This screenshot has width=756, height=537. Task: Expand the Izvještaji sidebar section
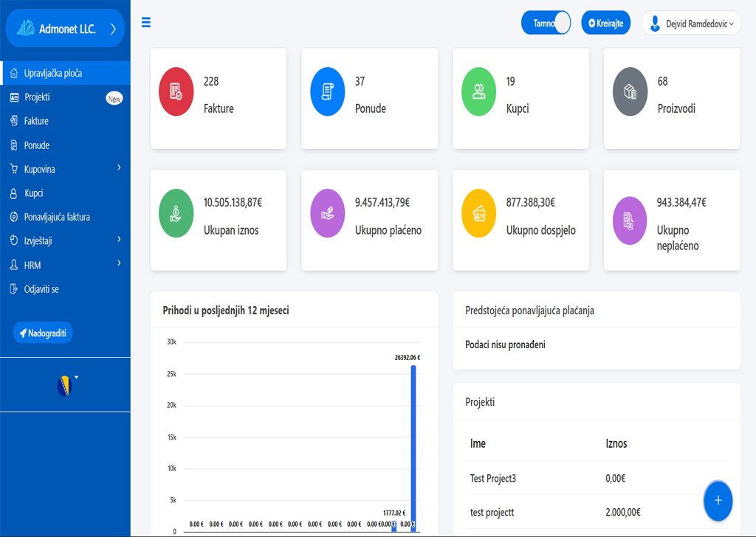(65, 240)
